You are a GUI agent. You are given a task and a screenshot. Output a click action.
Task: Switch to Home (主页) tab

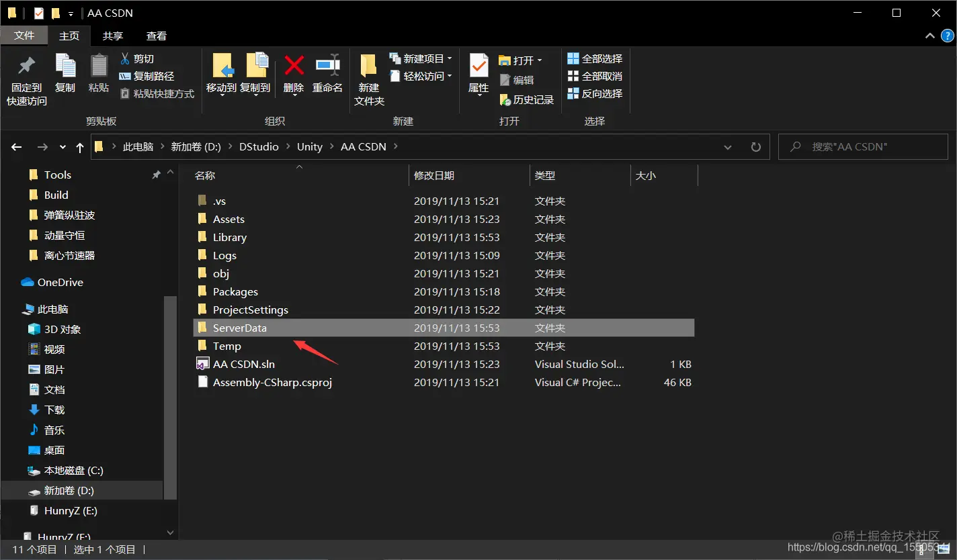(x=69, y=36)
